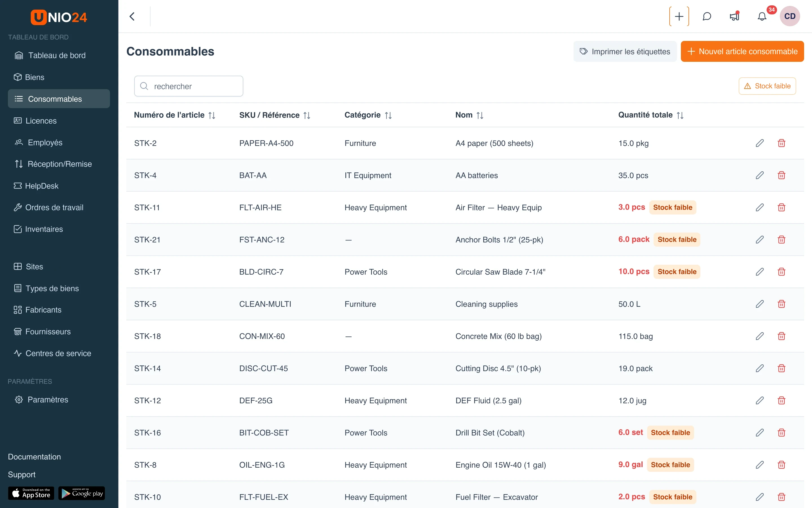Delete the STK-2 A4 paper row
The width and height of the screenshot is (812, 508).
[x=782, y=143]
